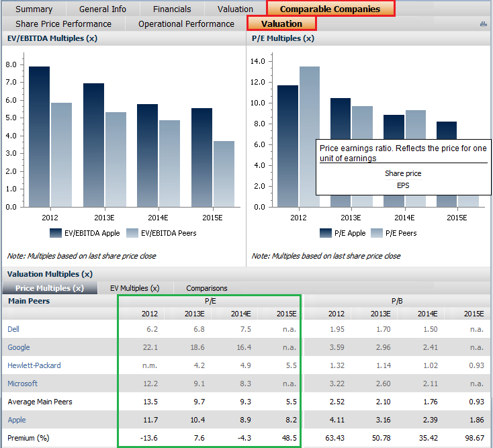Click the P/E Multiples (x) panel title
493x448 pixels.
(283, 38)
